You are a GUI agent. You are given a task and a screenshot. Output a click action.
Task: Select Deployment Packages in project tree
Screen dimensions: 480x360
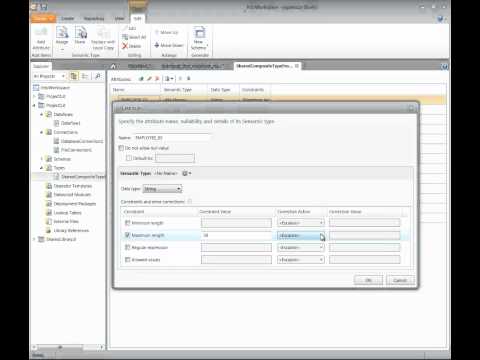pyautogui.click(x=71, y=203)
